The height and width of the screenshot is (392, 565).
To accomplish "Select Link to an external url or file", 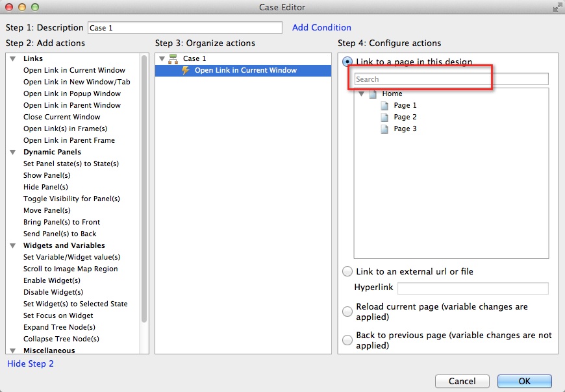I will click(347, 271).
